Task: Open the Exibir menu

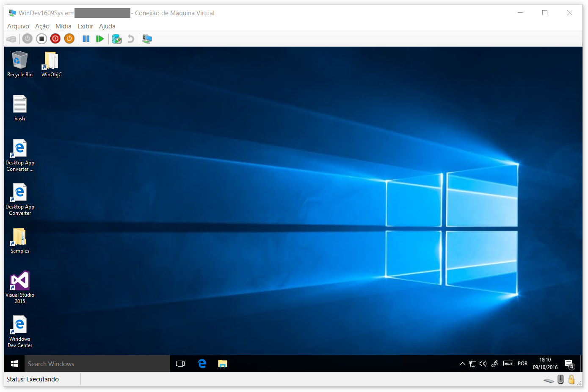Action: pos(85,26)
